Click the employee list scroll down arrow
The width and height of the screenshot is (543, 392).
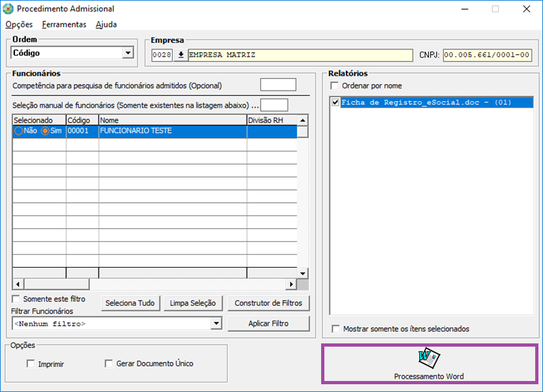point(303,273)
